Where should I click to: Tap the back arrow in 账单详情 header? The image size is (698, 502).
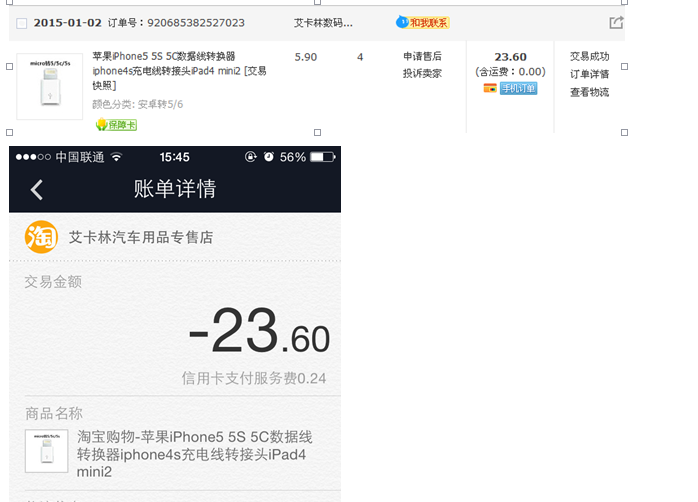(37, 190)
